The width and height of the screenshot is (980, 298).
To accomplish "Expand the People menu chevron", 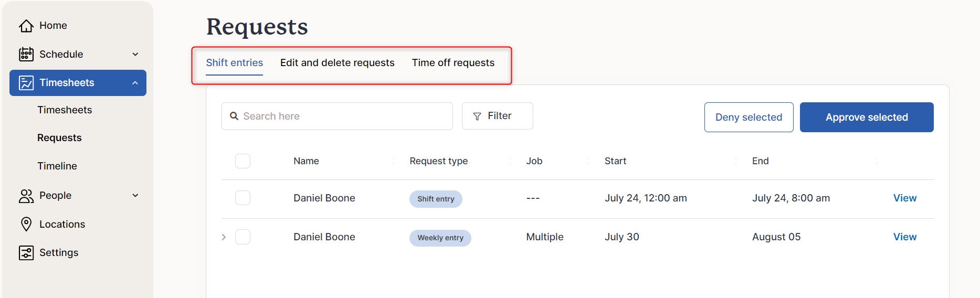I will pos(135,195).
